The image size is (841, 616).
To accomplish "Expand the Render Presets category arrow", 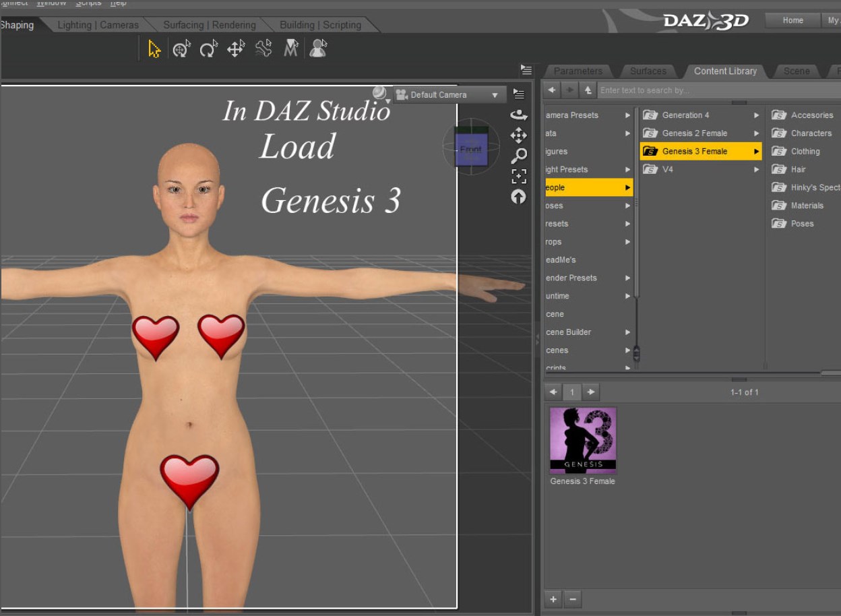I will [627, 278].
